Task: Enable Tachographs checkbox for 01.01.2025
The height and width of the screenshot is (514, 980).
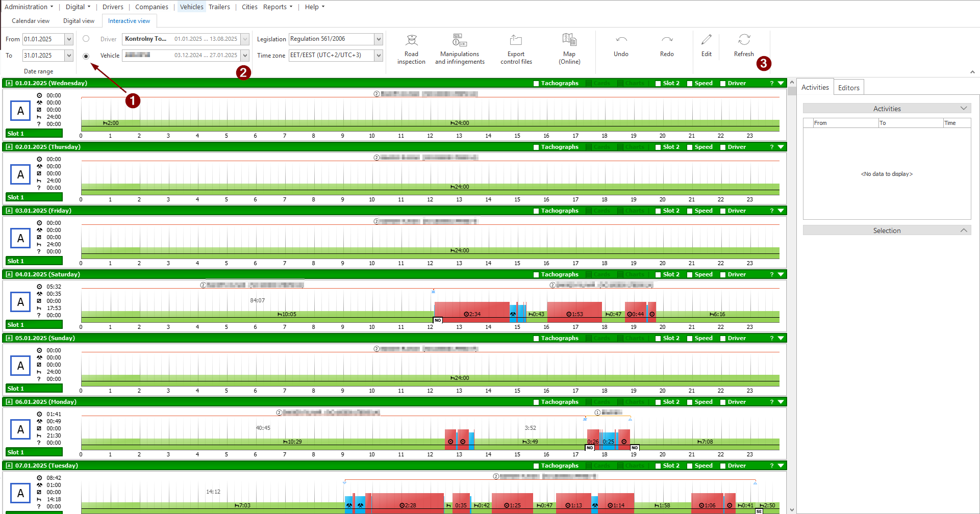Action: [536, 84]
